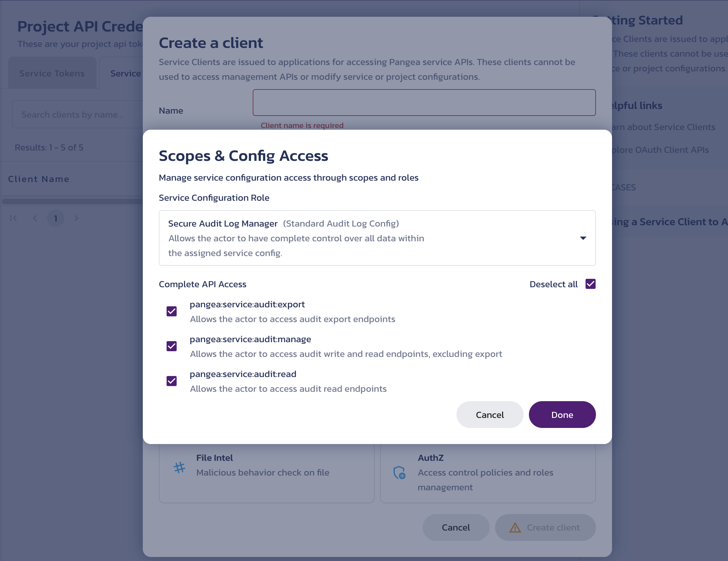Toggle the Deselect all checkbox
The width and height of the screenshot is (728, 561).
(x=591, y=284)
